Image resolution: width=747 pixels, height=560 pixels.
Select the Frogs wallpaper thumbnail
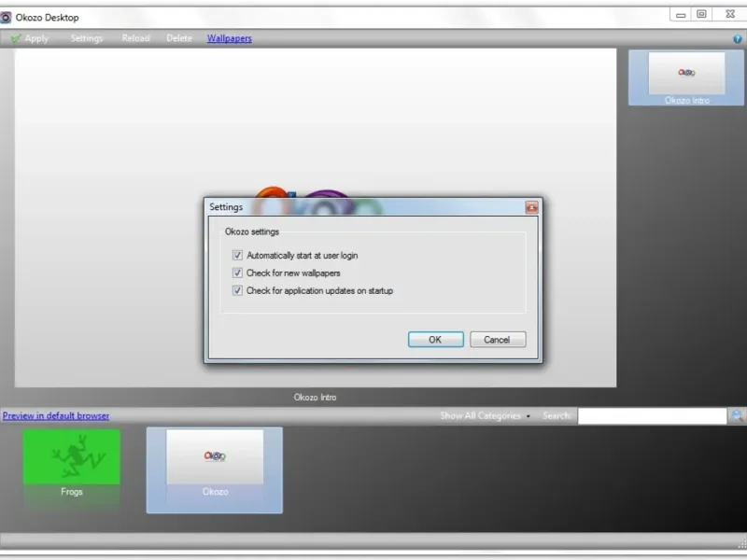[72, 464]
